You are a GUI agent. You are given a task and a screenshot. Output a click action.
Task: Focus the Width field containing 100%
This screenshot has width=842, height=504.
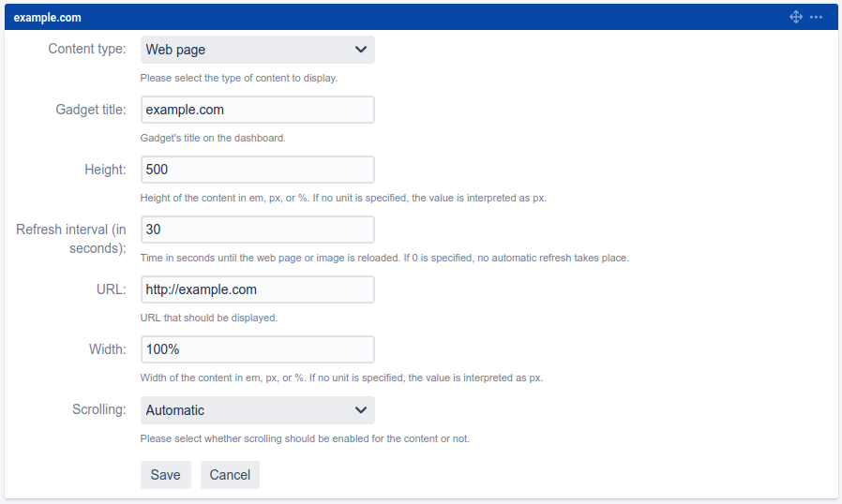(257, 349)
